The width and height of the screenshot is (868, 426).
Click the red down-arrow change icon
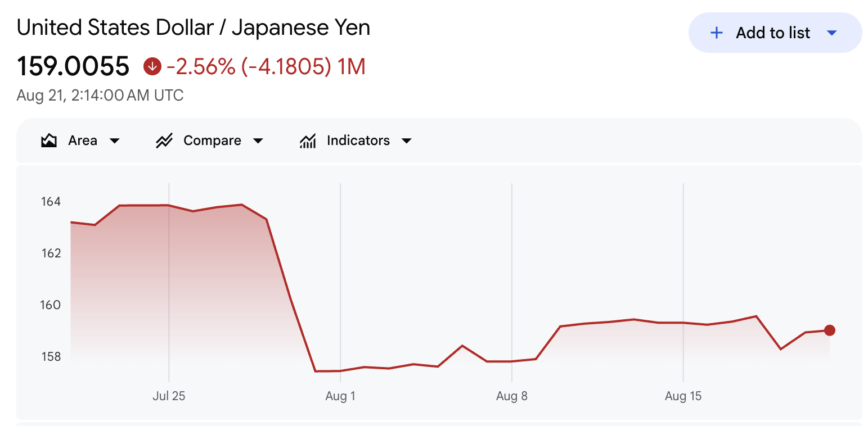click(x=151, y=67)
